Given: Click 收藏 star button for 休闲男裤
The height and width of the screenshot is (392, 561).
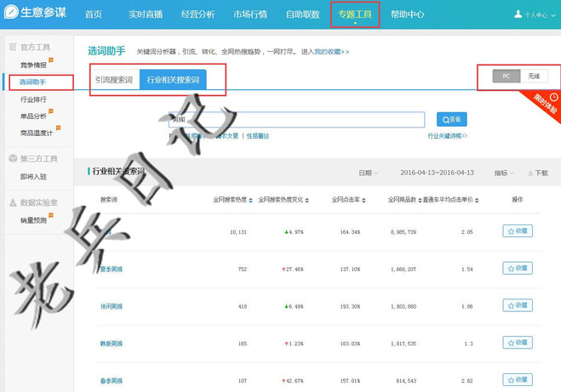Looking at the screenshot, I should (518, 305).
